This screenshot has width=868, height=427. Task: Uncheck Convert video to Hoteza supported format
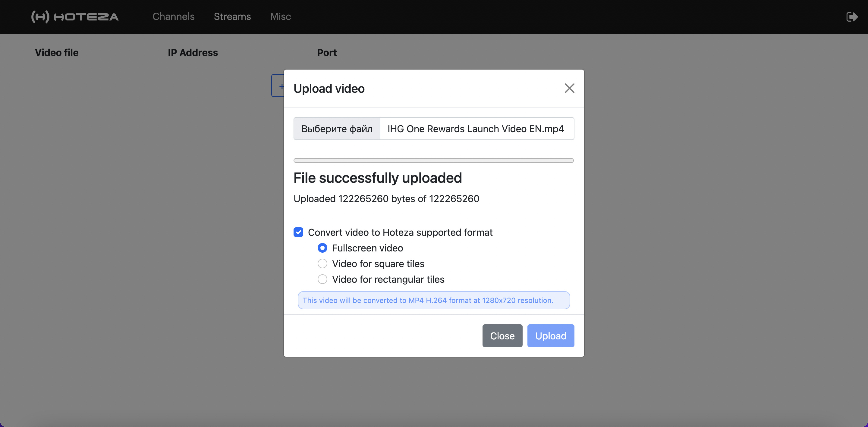point(298,232)
